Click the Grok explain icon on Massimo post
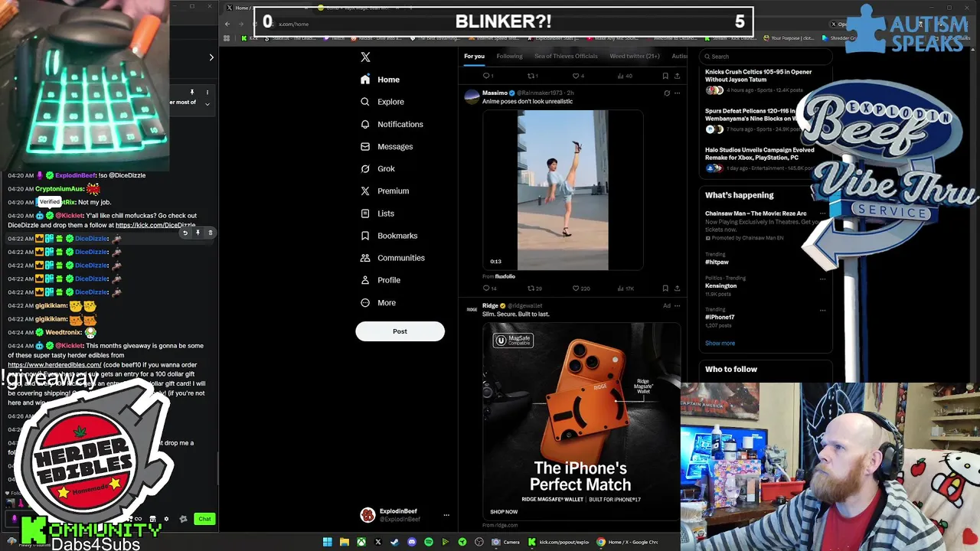 pyautogui.click(x=667, y=93)
